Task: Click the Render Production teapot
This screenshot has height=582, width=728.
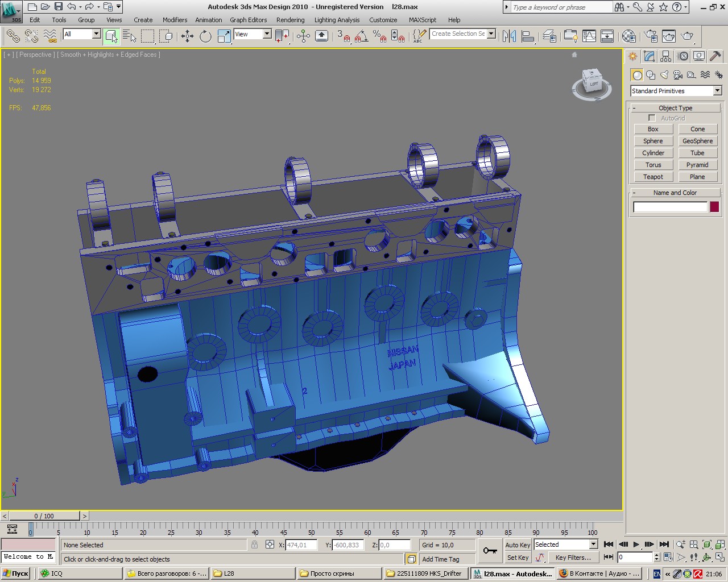Action: coord(687,36)
